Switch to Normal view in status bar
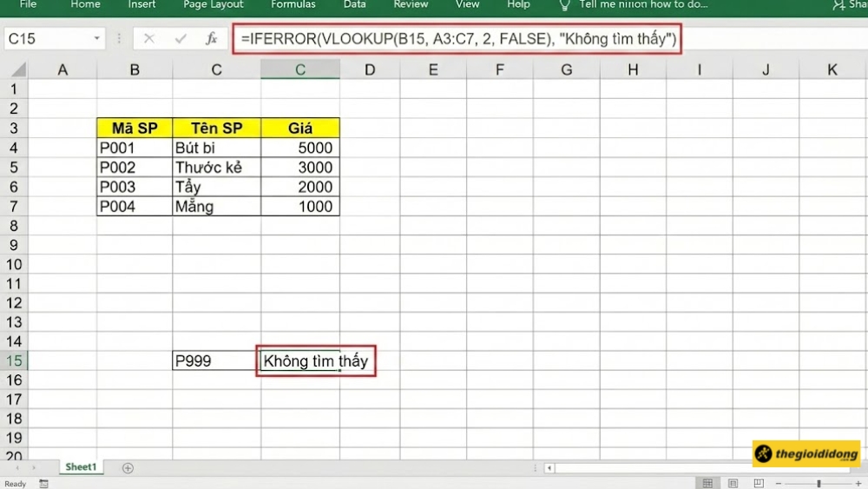The image size is (868, 489). [708, 484]
